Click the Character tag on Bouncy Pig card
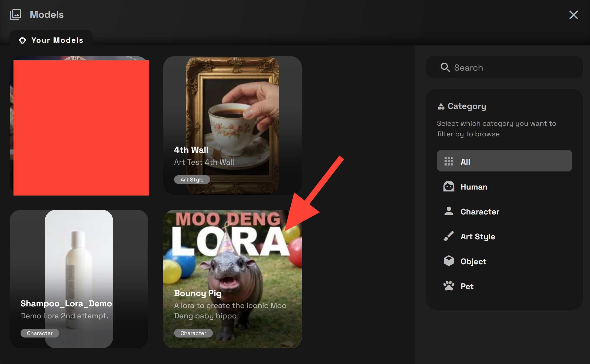This screenshot has height=364, width=590. [x=193, y=333]
